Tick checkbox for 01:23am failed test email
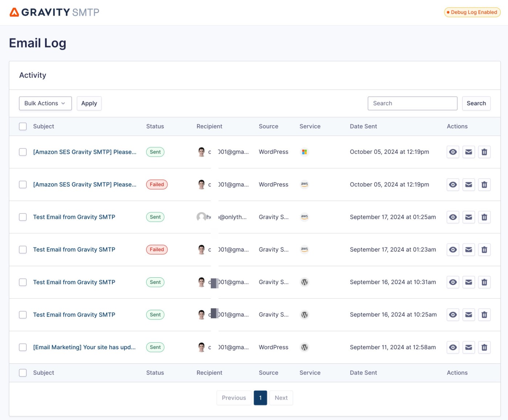508x420 pixels. click(23, 249)
